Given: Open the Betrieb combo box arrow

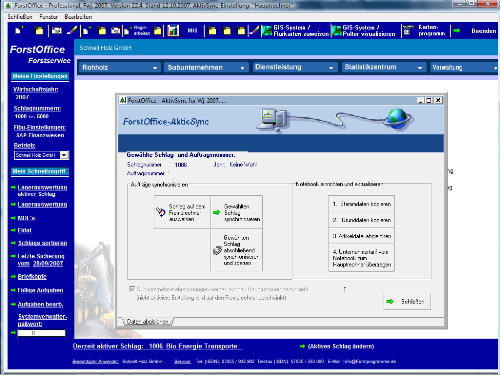Looking at the screenshot, I should 64,155.
